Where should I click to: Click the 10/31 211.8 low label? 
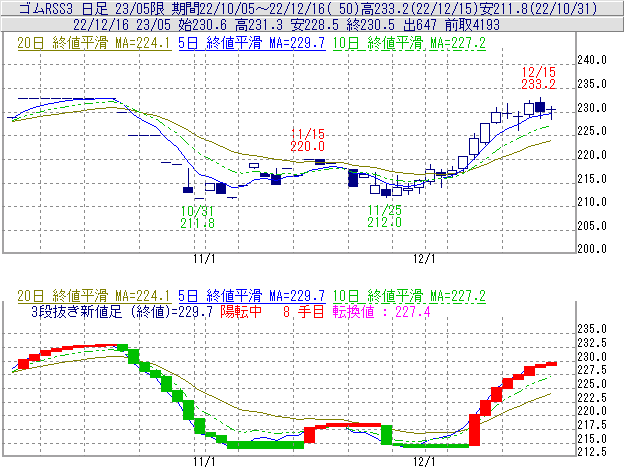pos(197,217)
